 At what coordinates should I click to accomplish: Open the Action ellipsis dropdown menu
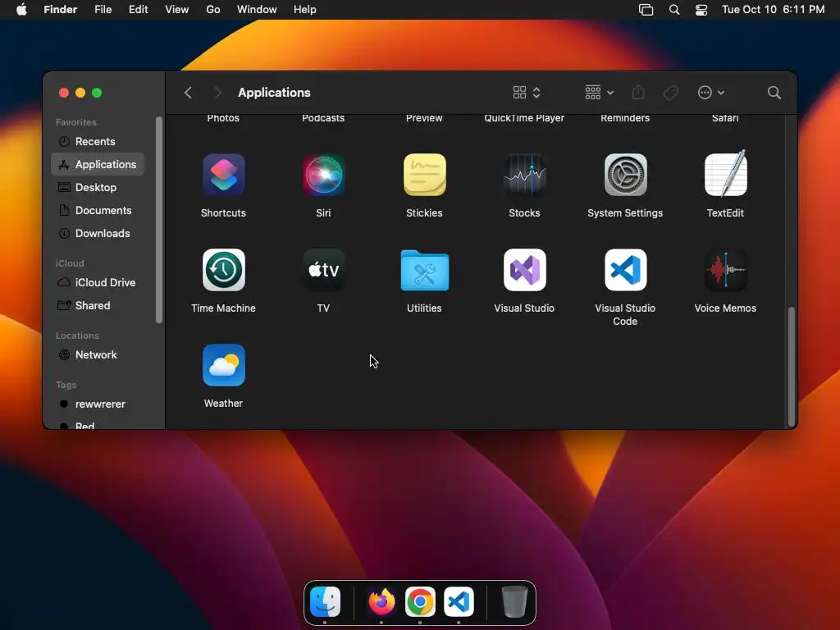click(711, 93)
